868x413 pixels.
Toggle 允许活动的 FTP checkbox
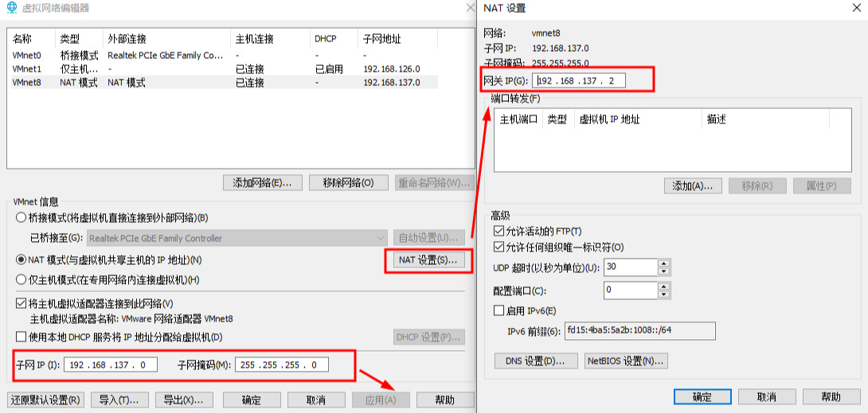click(x=498, y=231)
